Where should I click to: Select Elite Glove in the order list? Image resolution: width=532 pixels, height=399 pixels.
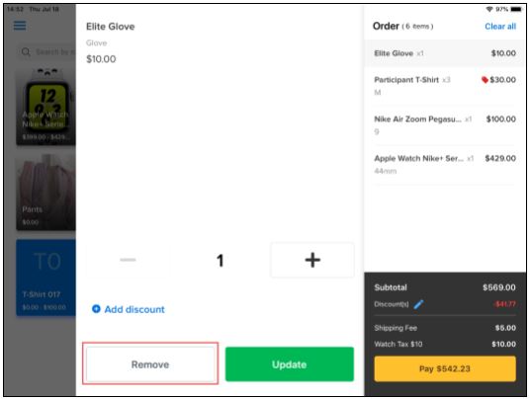[x=445, y=53]
